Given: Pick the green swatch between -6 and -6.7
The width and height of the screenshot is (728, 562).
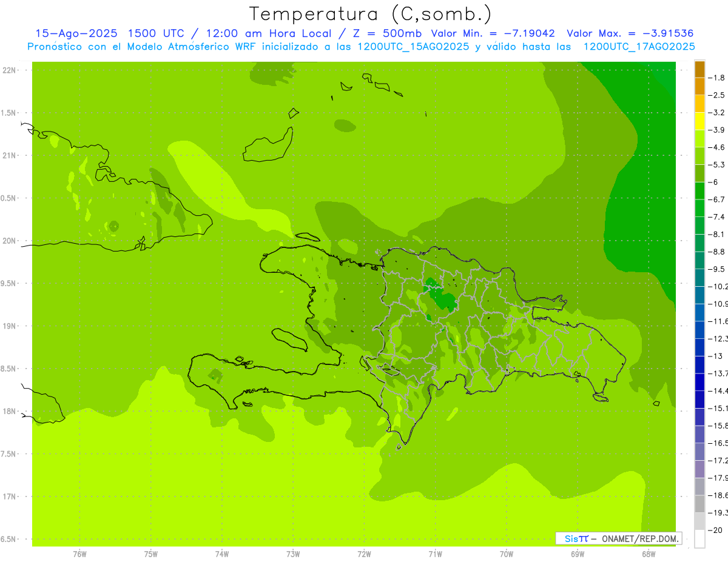Looking at the screenshot, I should (699, 191).
